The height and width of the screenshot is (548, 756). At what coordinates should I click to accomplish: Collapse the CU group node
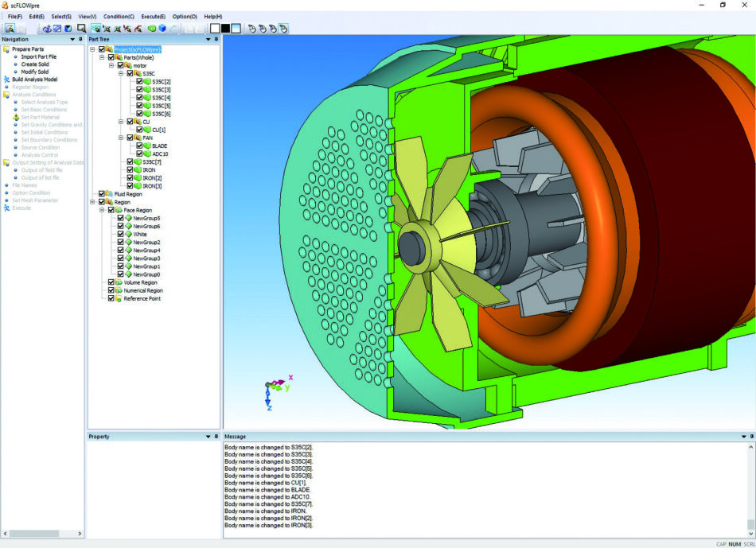tap(121, 122)
